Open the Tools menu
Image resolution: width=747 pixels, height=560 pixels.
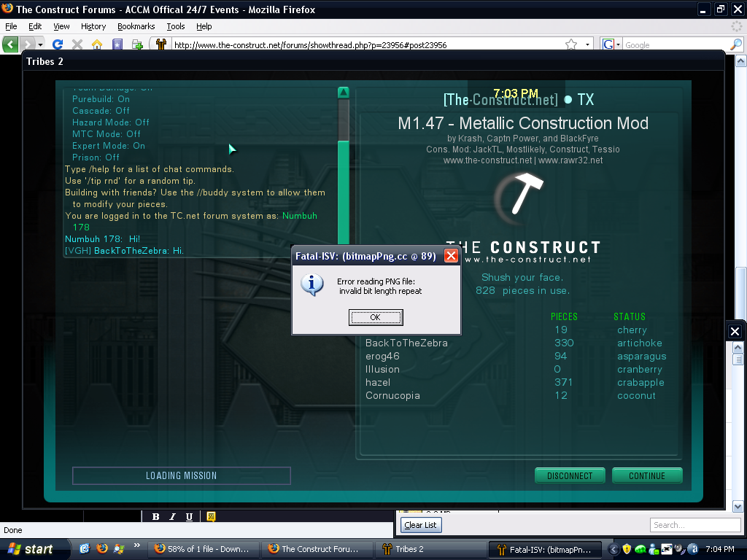point(175,26)
